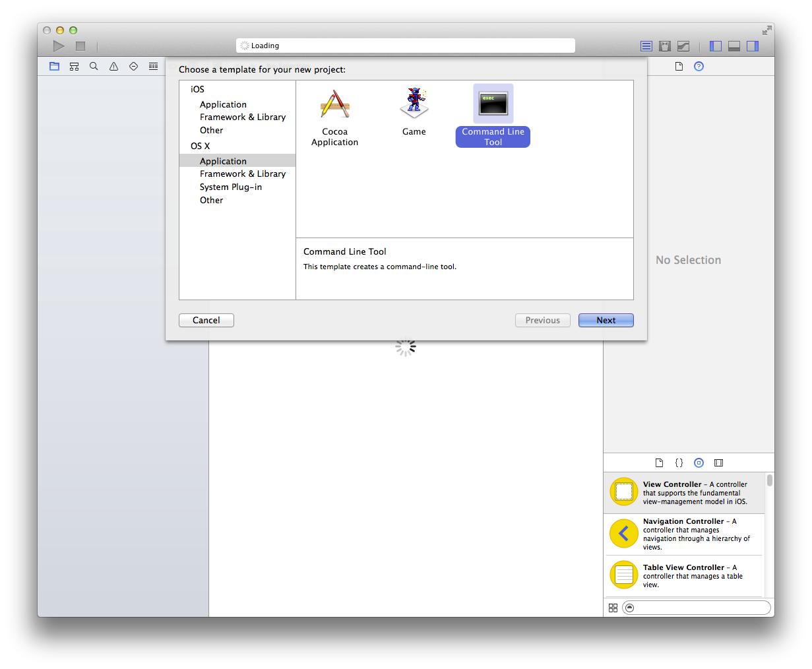The height and width of the screenshot is (669, 812).
Task: Toggle the Navigator pane visibility
Action: [x=716, y=46]
